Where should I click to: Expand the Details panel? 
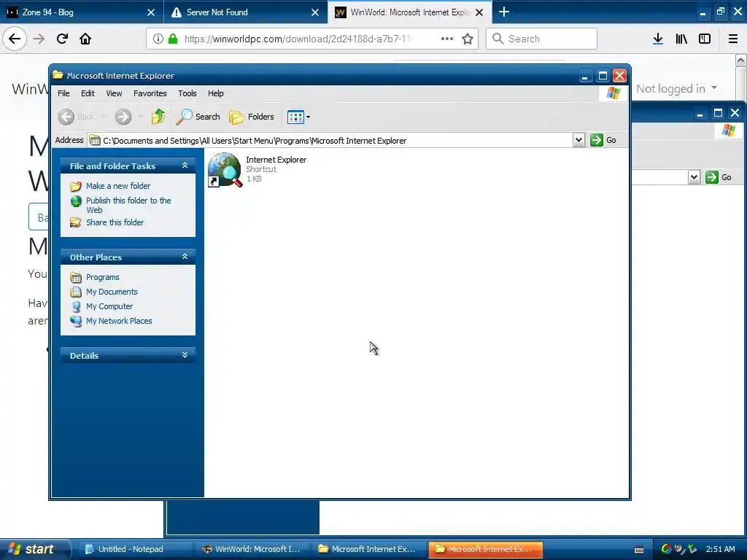pos(185,355)
